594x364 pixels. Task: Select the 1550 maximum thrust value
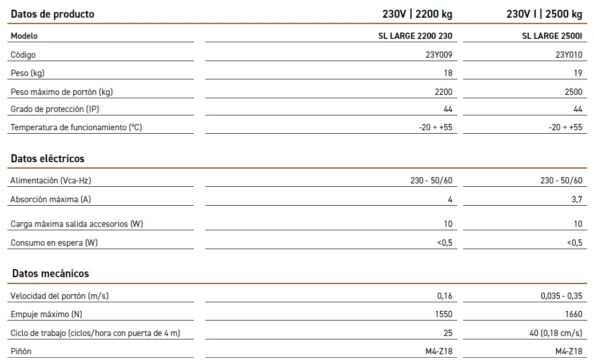click(x=443, y=314)
